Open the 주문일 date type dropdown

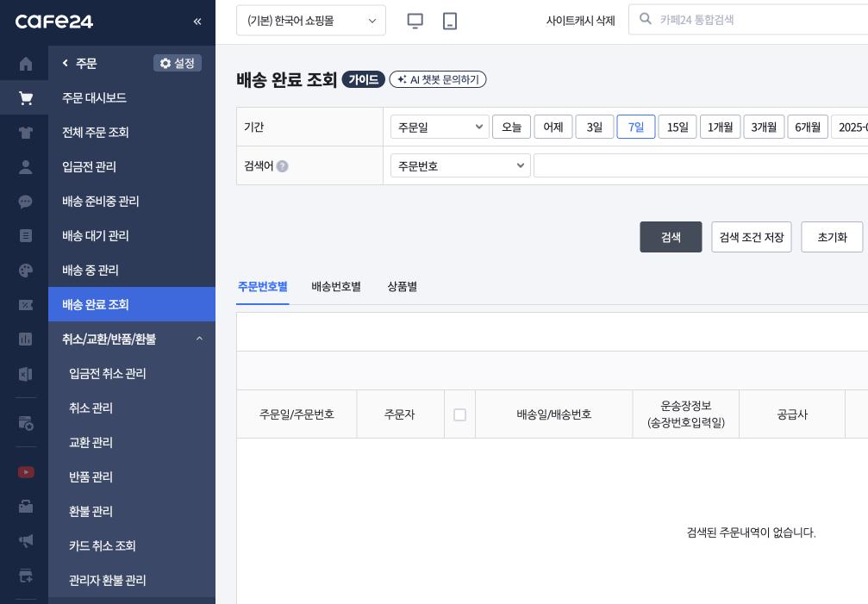click(x=440, y=127)
